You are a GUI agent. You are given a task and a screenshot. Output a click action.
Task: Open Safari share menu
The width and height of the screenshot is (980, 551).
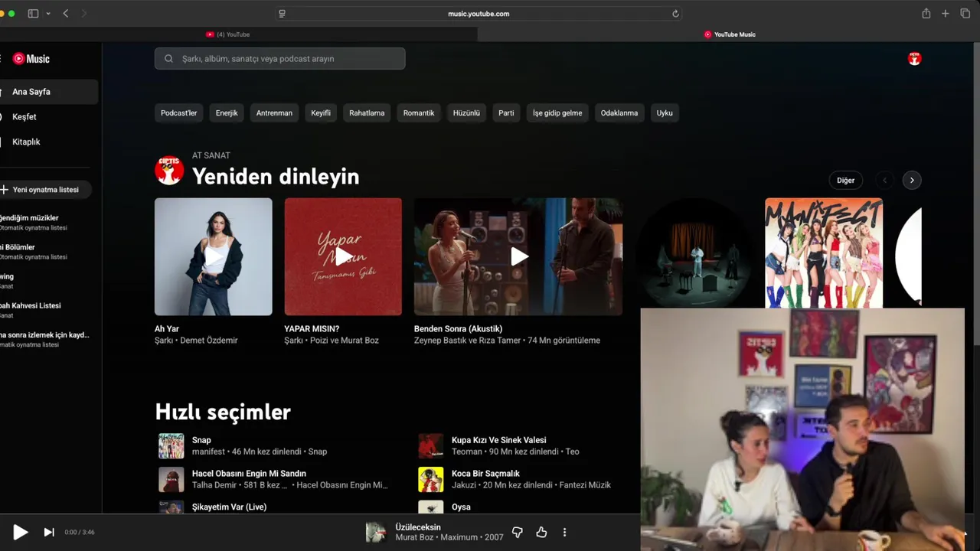coord(926,14)
